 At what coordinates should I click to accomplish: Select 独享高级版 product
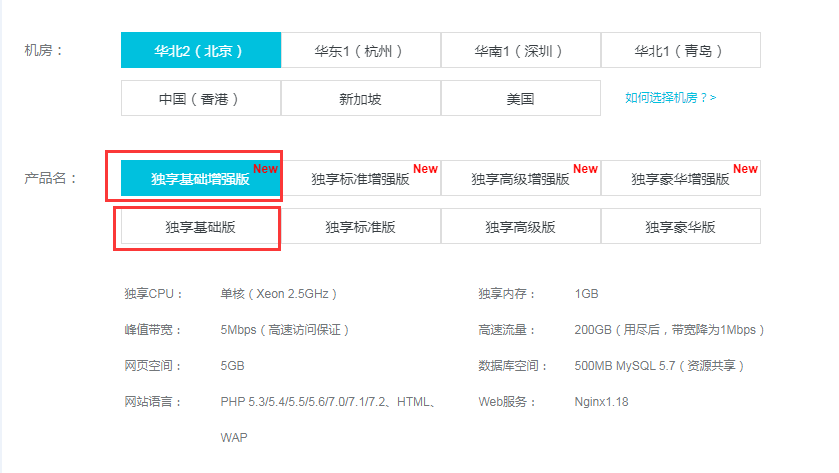pyautogui.click(x=521, y=226)
